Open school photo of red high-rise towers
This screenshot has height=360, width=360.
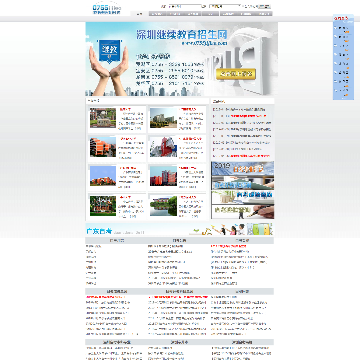point(163,176)
